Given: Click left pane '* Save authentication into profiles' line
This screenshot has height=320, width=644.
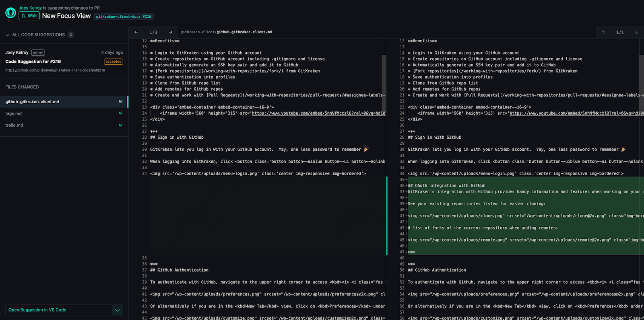Looking at the screenshot, I should (192, 77).
